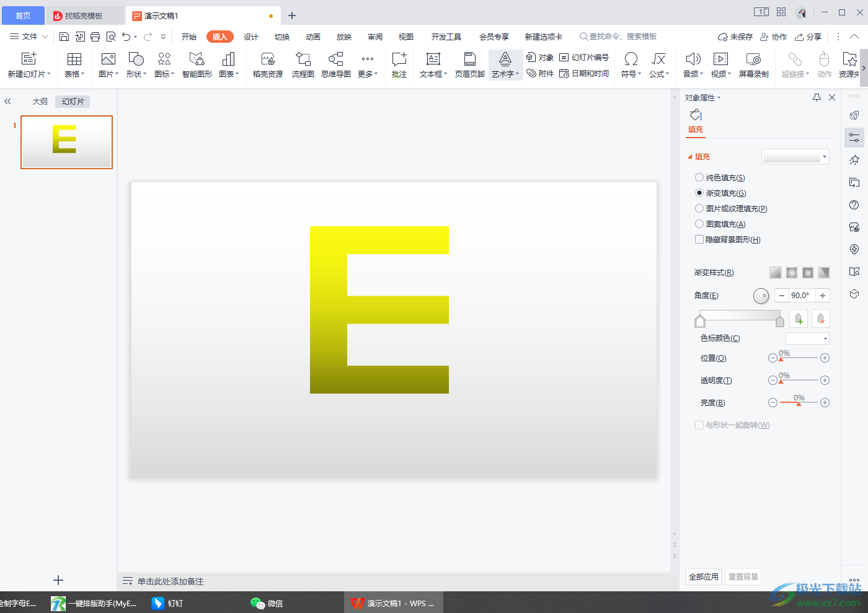868x613 pixels.
Task: Click the Brightness (亮度) slider track
Action: click(799, 403)
